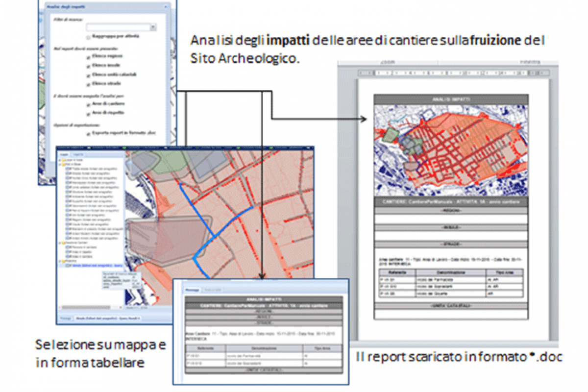Click the map thumbnail in the .doc report
The width and height of the screenshot is (588, 392).
[x=451, y=151]
